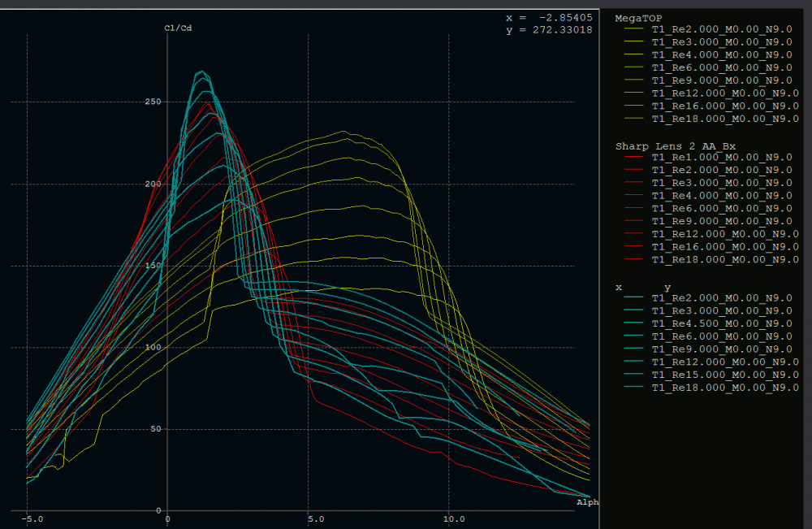Select Sharp Lens red T1_Re1.000 legend entry

point(722,157)
